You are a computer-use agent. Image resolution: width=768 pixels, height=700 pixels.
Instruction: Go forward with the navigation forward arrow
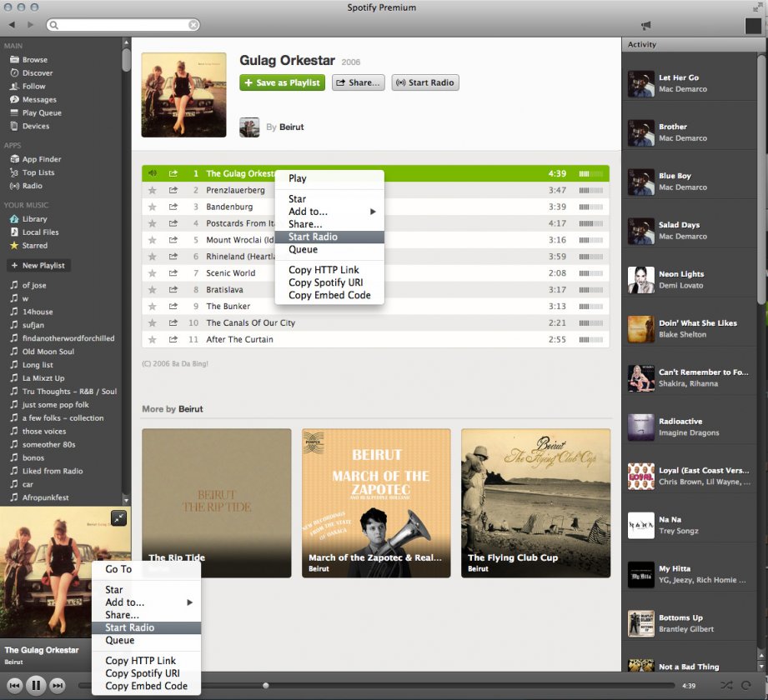(x=30, y=24)
